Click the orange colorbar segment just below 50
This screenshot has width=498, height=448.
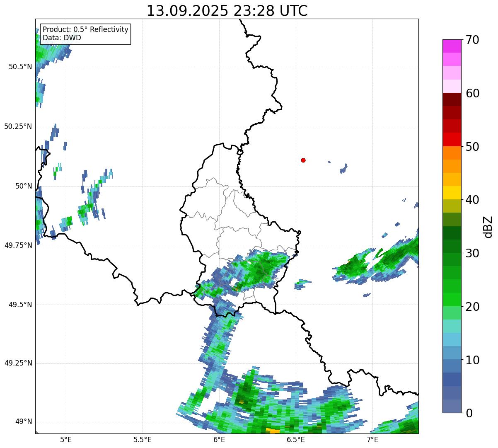(x=452, y=153)
